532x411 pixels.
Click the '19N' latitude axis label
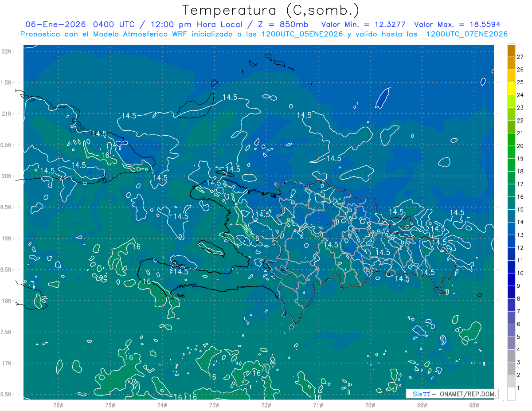[x=8, y=239]
